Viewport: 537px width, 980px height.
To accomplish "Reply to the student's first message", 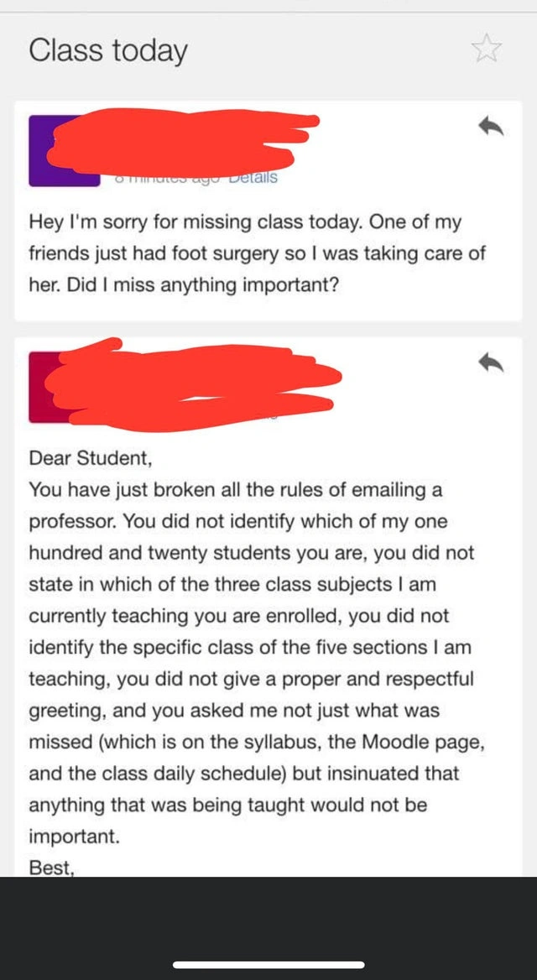I will point(490,126).
